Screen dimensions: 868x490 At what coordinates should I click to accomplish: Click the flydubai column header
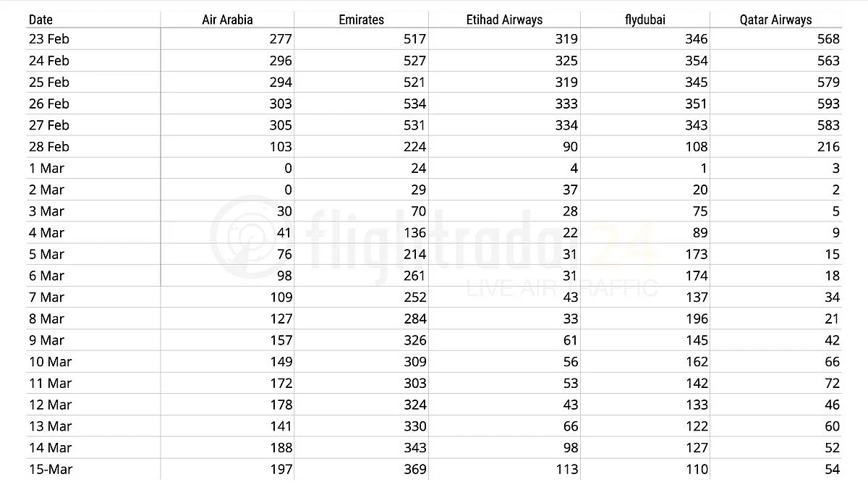coord(644,20)
